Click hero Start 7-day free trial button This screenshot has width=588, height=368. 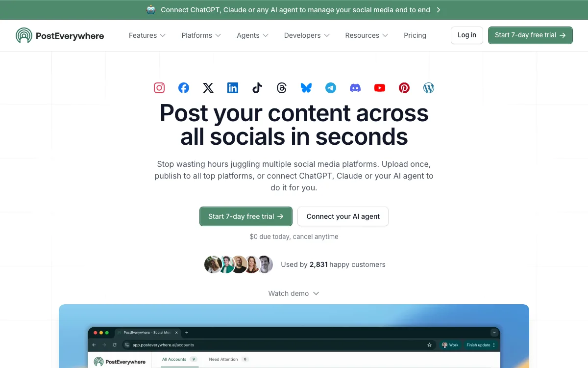point(246,216)
